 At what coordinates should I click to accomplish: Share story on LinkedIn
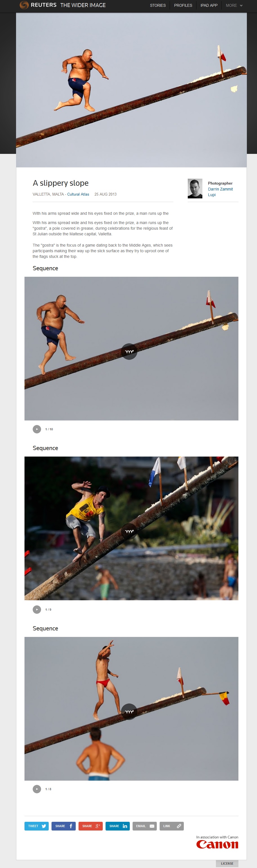click(118, 826)
